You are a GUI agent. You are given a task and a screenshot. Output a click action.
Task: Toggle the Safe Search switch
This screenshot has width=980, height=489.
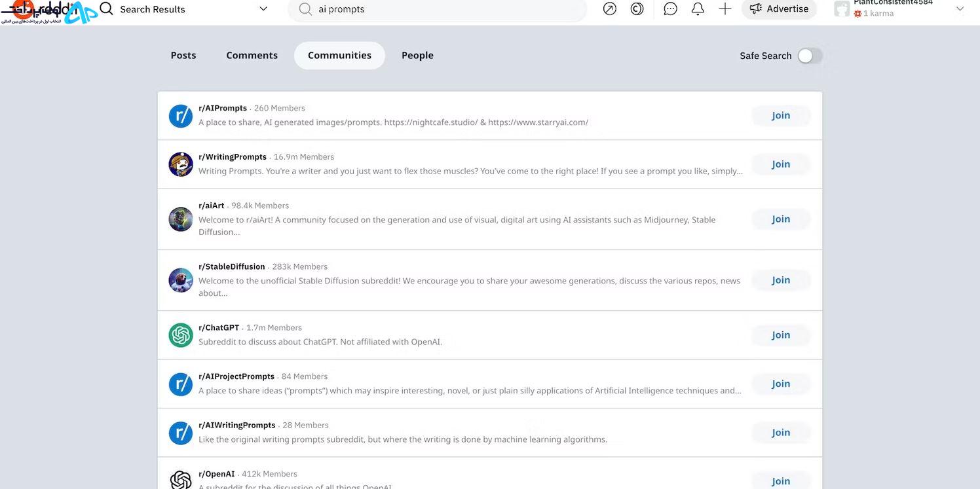point(810,56)
